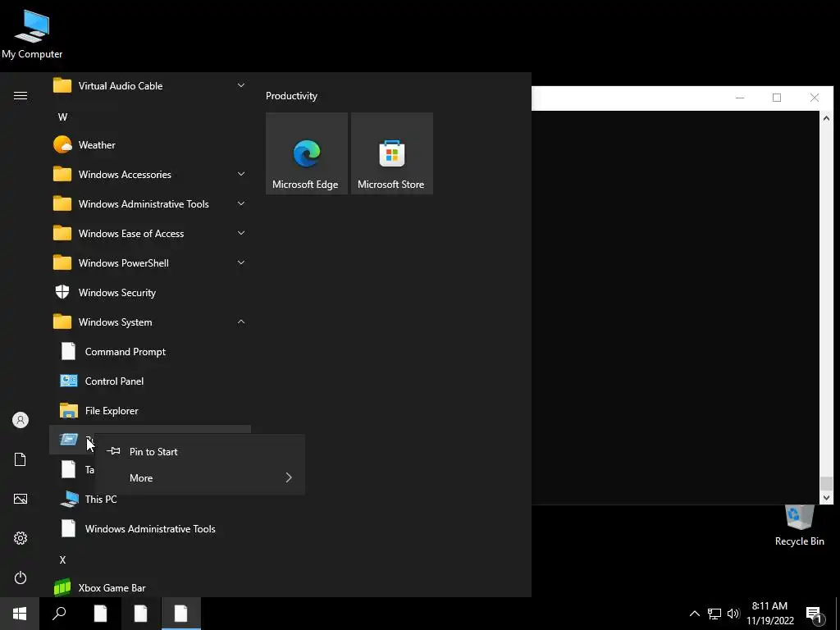Image resolution: width=840 pixels, height=630 pixels.
Task: Jump to letter X section header
Action: [x=62, y=559]
